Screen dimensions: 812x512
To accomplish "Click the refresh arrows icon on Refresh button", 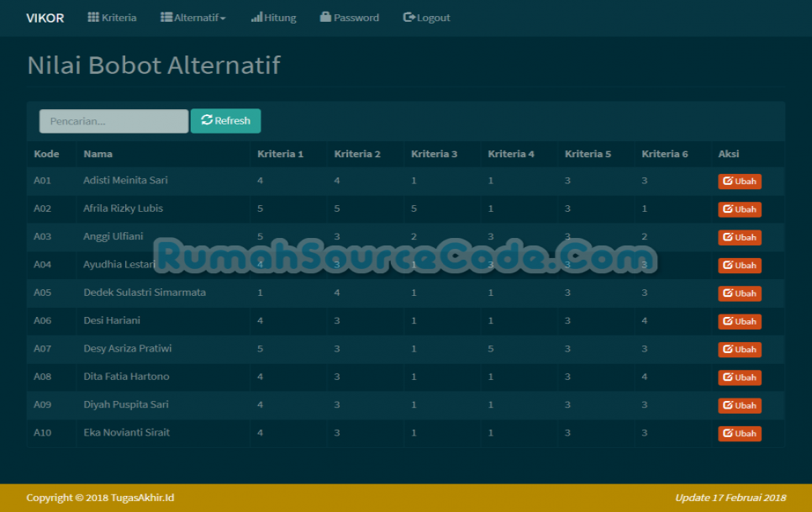I will (x=207, y=120).
